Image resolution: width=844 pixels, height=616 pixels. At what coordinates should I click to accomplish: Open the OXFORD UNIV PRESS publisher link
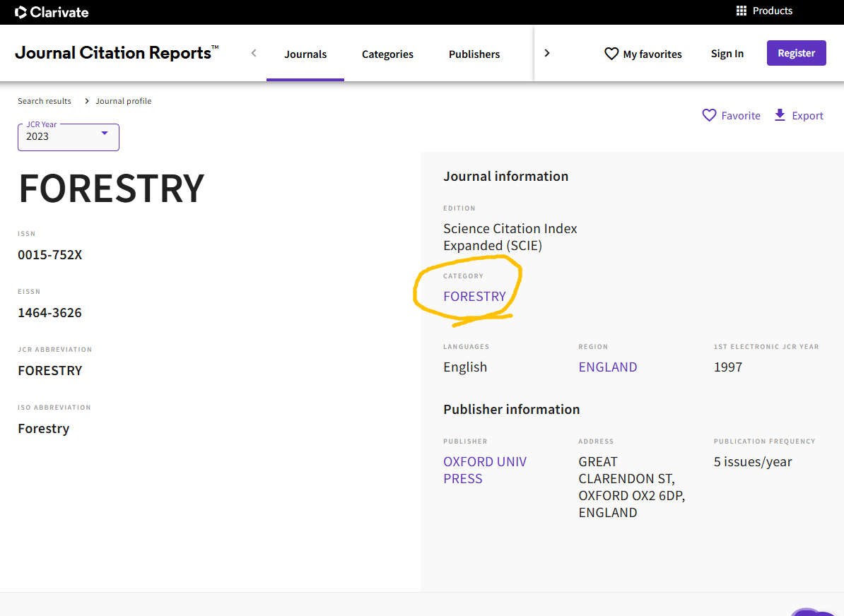point(485,470)
